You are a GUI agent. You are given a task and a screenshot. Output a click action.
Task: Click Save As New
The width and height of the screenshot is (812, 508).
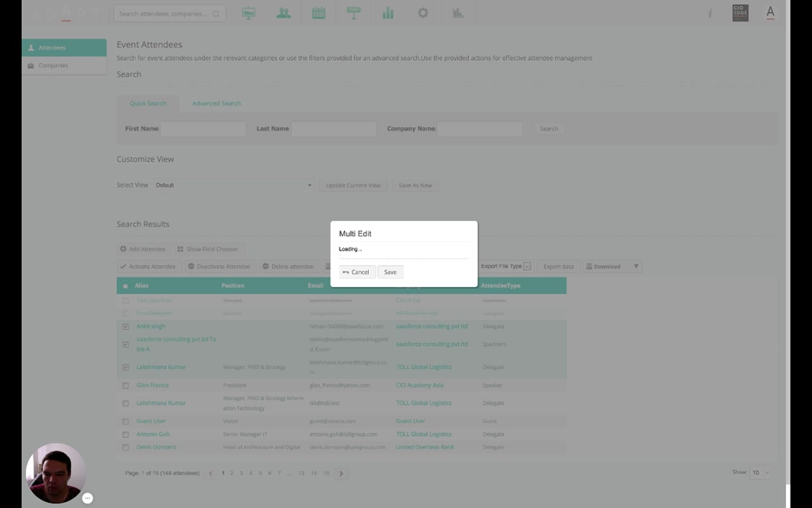click(415, 185)
